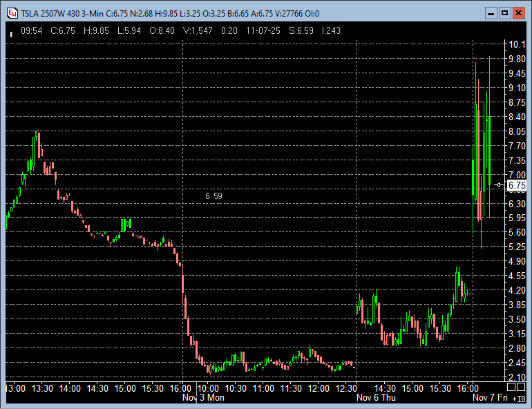The width and height of the screenshot is (532, 409).
Task: Toggle the left small square box at bottom right
Action: 512,388
